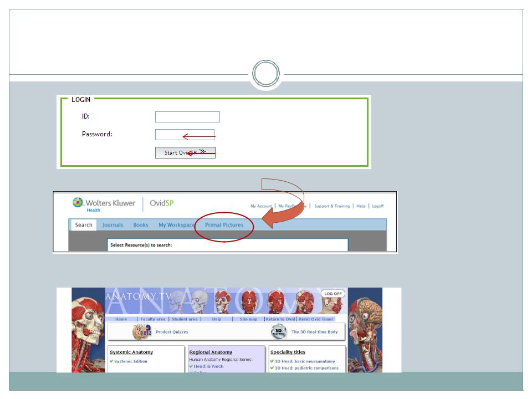Open the Head & Neck link
The width and height of the screenshot is (532, 399).
[x=208, y=366]
